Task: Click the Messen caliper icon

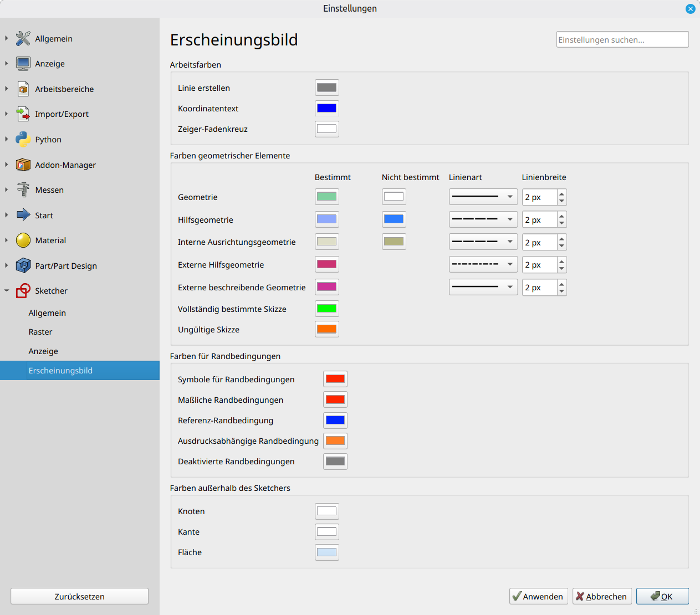Action: [23, 189]
